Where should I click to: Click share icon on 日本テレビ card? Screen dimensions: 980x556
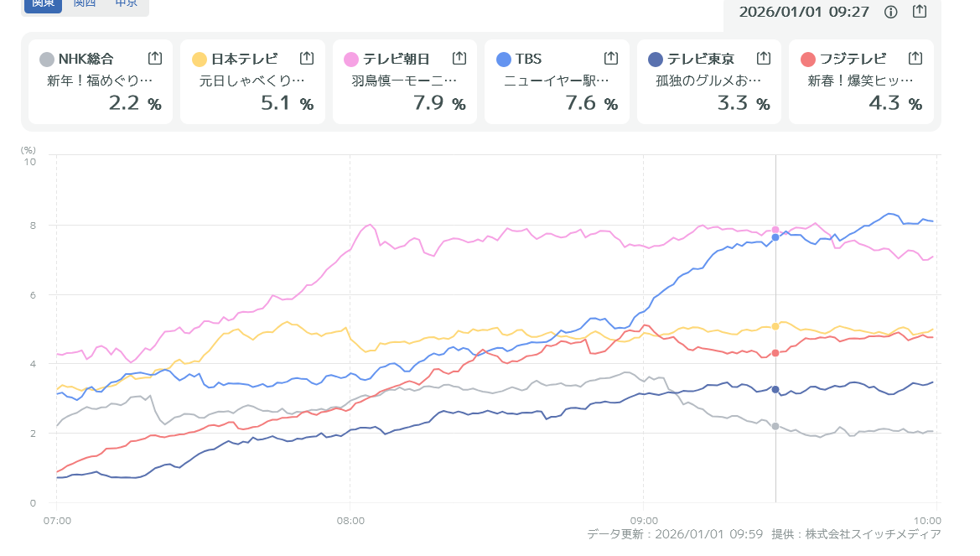[307, 58]
